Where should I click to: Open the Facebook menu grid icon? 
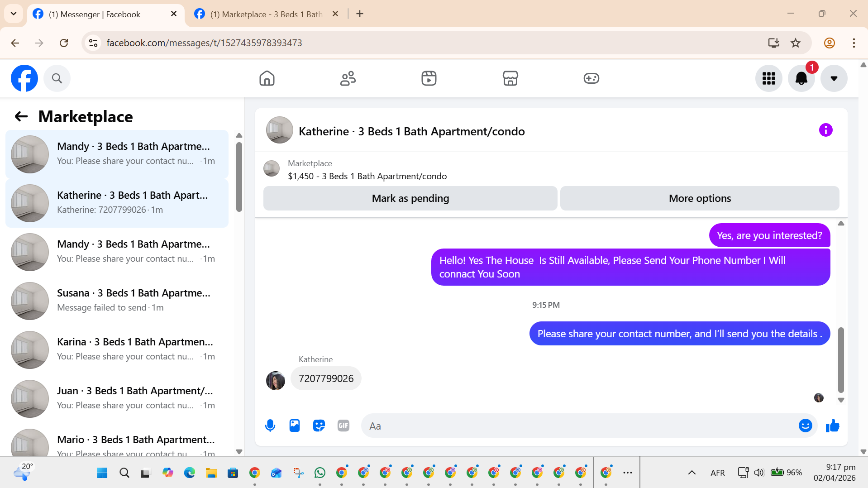pos(769,78)
